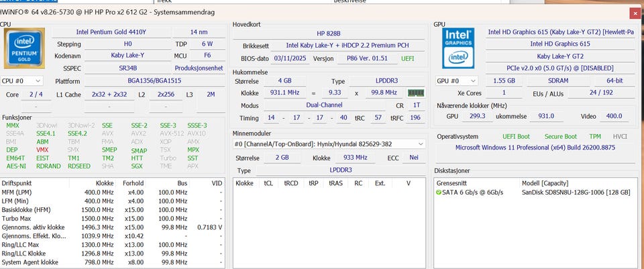Click the P86 Ver. 01.51 version field
Image resolution: width=644 pixels, height=269 pixels.
(367, 58)
